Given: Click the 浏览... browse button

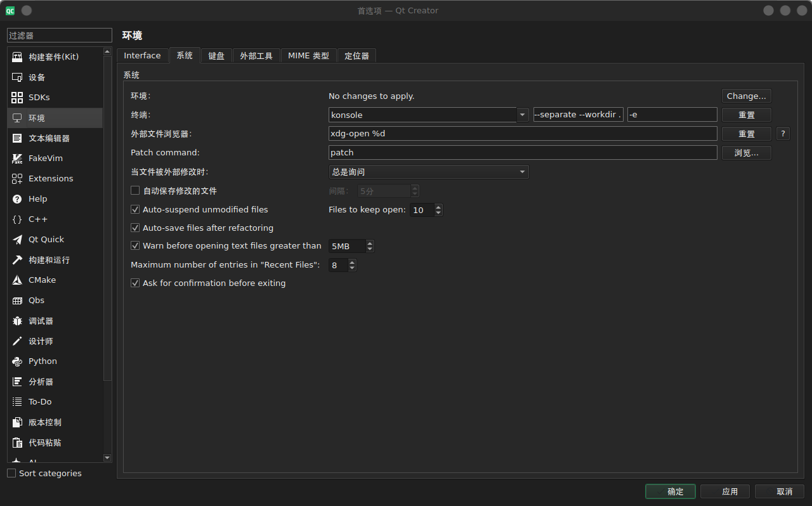Looking at the screenshot, I should click(747, 153).
